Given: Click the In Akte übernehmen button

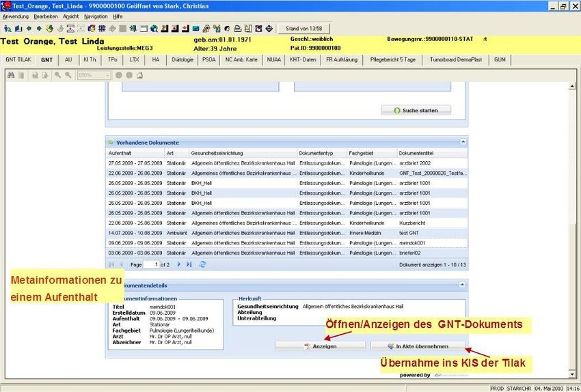Looking at the screenshot, I should pyautogui.click(x=418, y=346).
